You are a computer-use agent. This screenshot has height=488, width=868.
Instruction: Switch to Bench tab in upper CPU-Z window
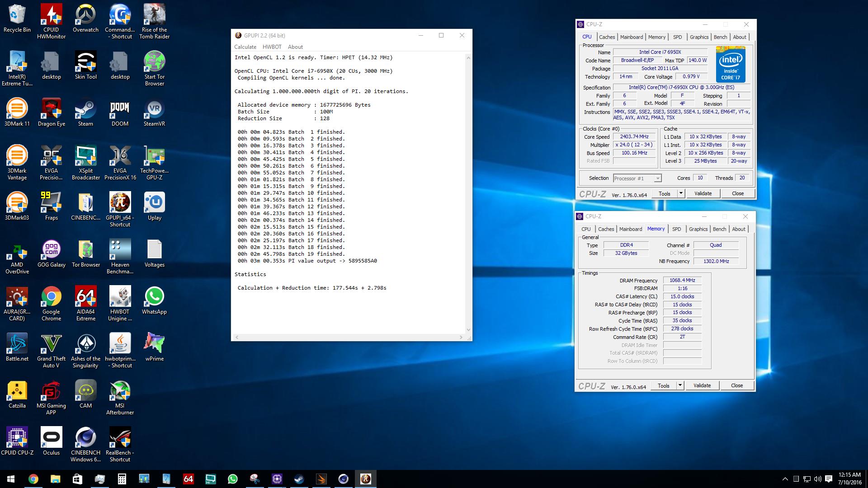click(720, 37)
